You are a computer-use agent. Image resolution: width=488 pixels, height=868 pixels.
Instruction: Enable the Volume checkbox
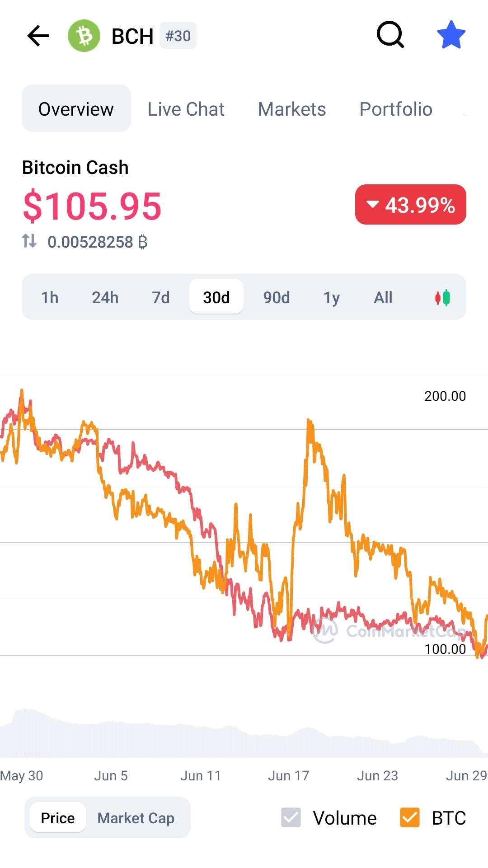pyautogui.click(x=291, y=817)
